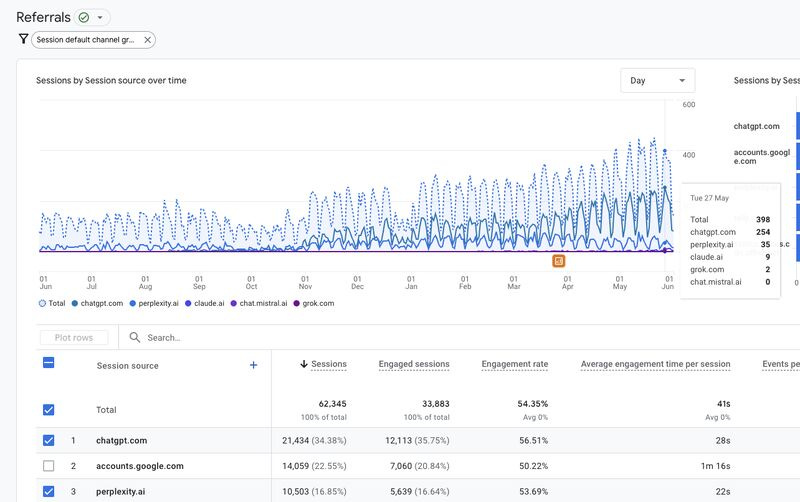
Task: Click the 62,345 total sessions value
Action: point(333,404)
